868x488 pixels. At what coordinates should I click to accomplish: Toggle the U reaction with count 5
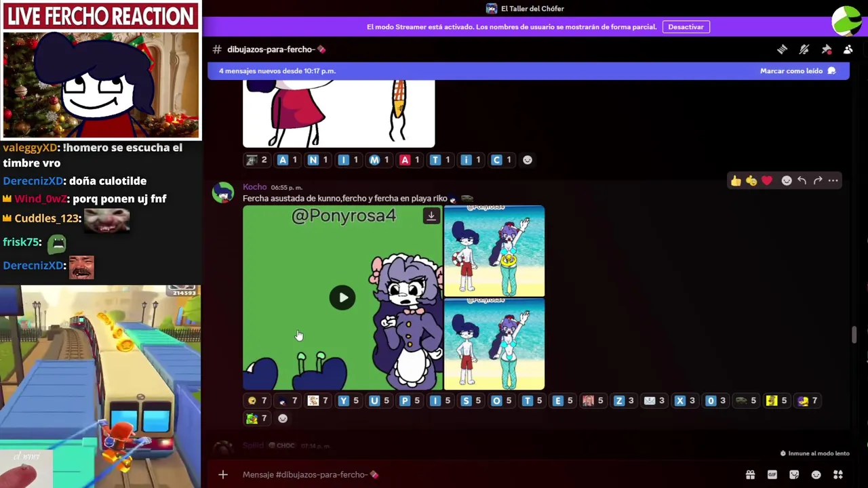[x=379, y=401]
